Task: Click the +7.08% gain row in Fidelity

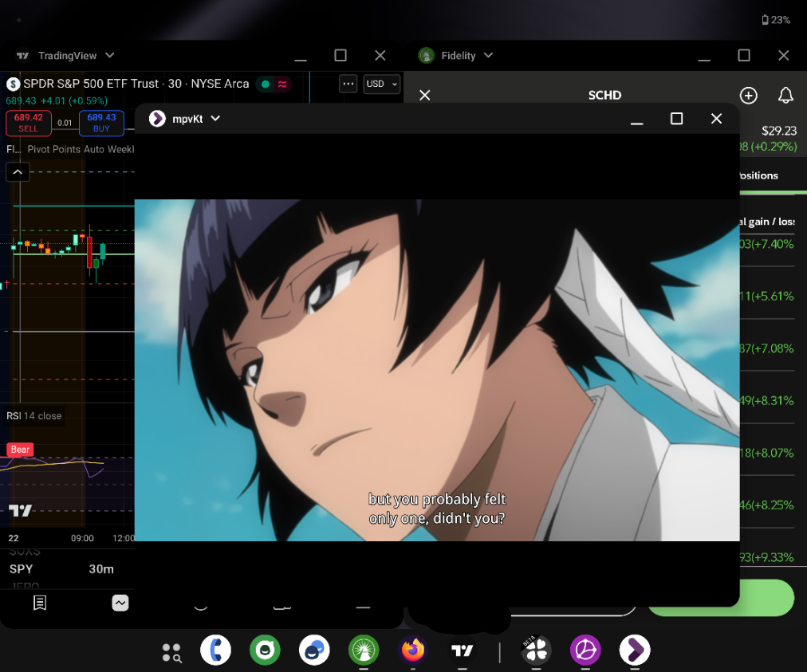Action: (x=767, y=348)
